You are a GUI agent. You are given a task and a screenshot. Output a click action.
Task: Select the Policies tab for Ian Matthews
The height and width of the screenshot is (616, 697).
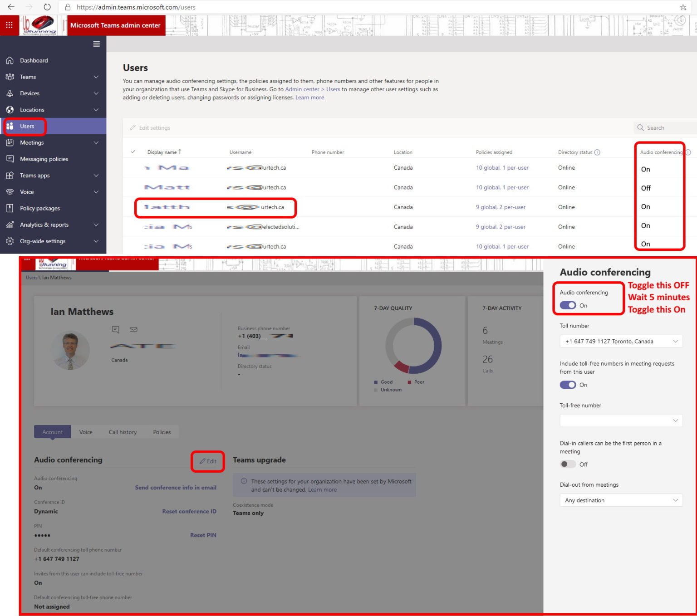[x=162, y=432]
